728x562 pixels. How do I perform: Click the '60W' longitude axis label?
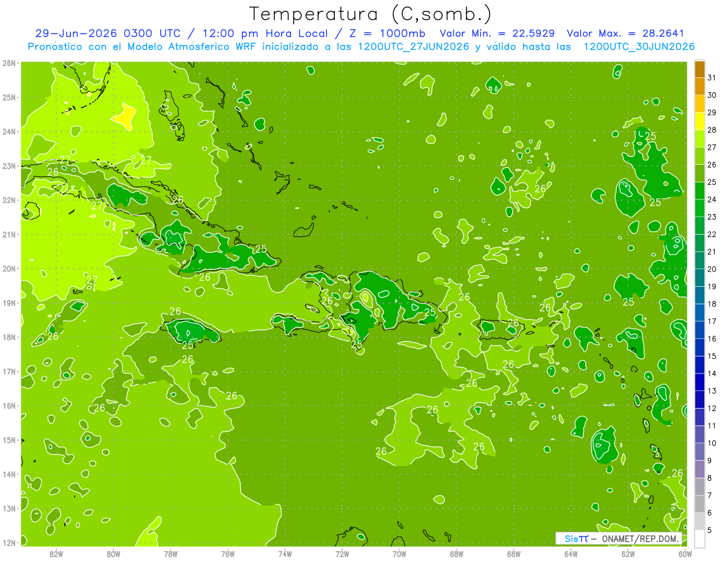click(685, 554)
